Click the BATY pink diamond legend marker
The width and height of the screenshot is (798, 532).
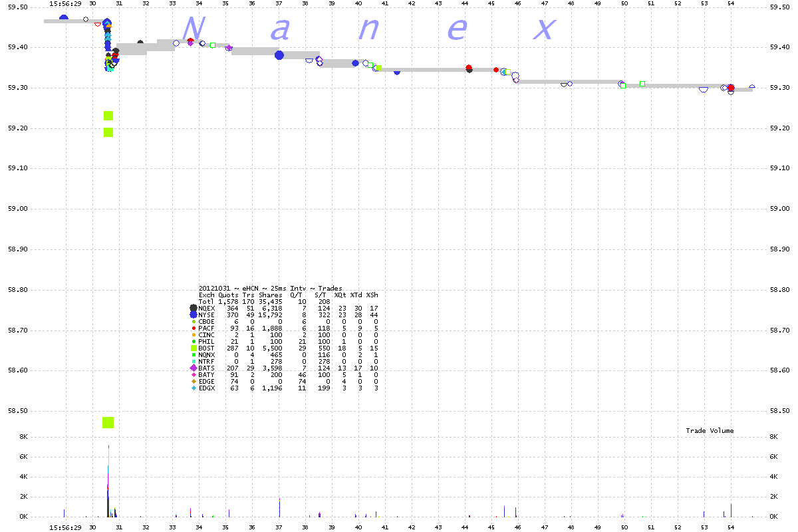tap(194, 374)
